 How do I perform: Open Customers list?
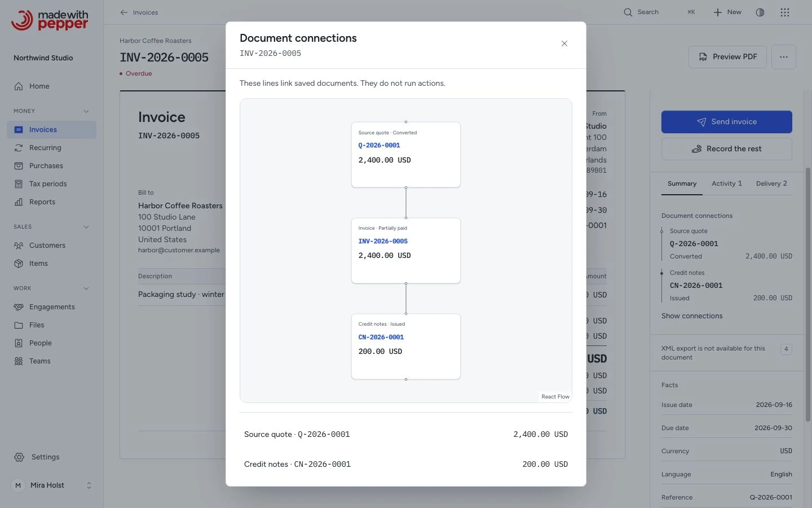coord(51,246)
